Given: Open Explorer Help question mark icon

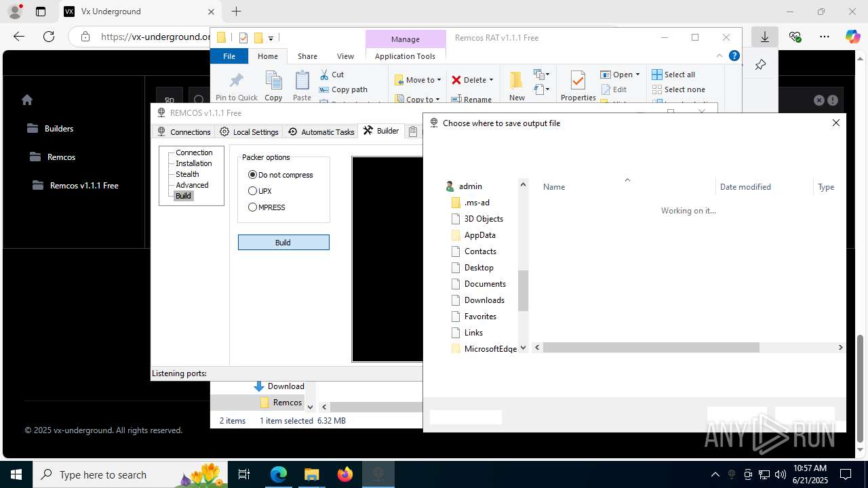Looking at the screenshot, I should pyautogui.click(x=734, y=56).
